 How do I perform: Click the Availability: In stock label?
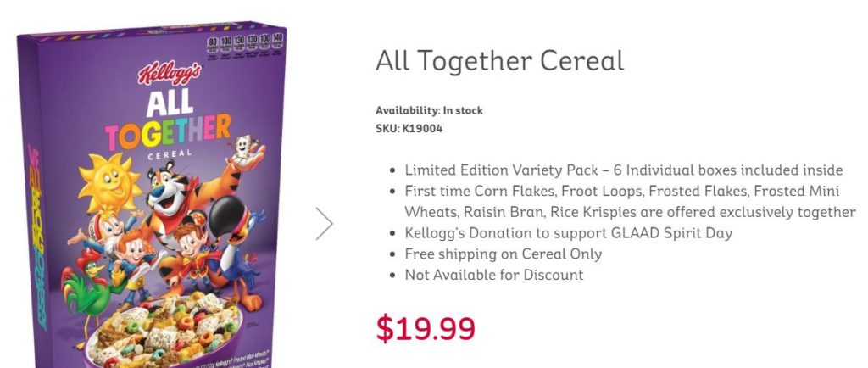click(429, 111)
